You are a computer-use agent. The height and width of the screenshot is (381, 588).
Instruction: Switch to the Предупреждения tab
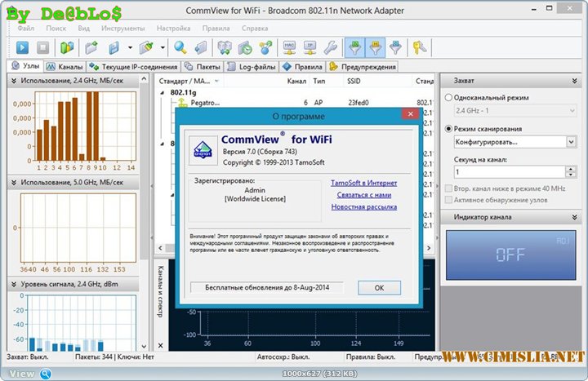point(363,67)
